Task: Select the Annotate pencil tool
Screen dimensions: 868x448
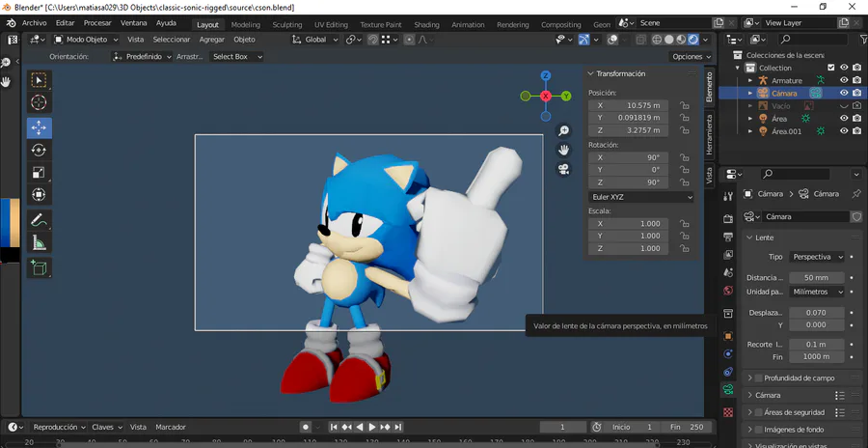Action: (39, 220)
